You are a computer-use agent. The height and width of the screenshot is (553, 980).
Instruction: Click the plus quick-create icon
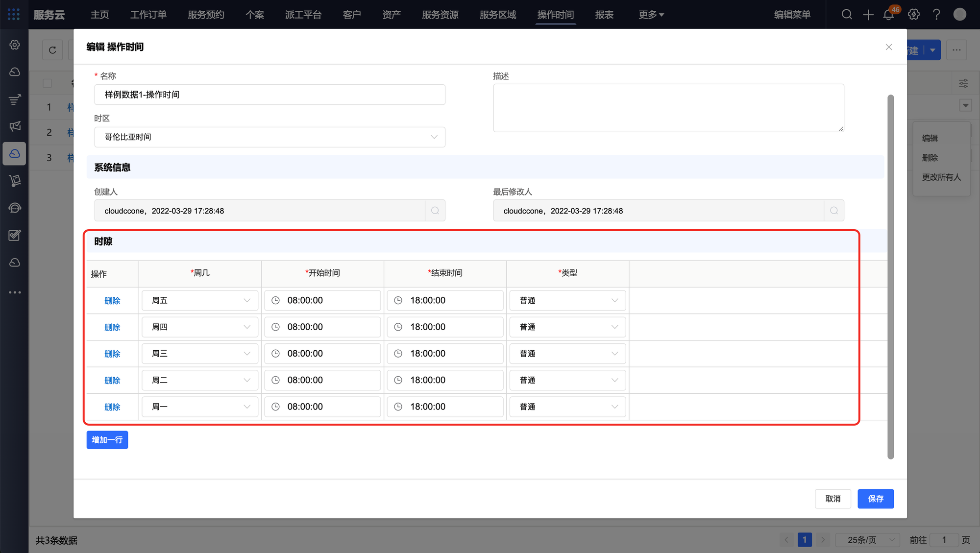(x=868, y=15)
